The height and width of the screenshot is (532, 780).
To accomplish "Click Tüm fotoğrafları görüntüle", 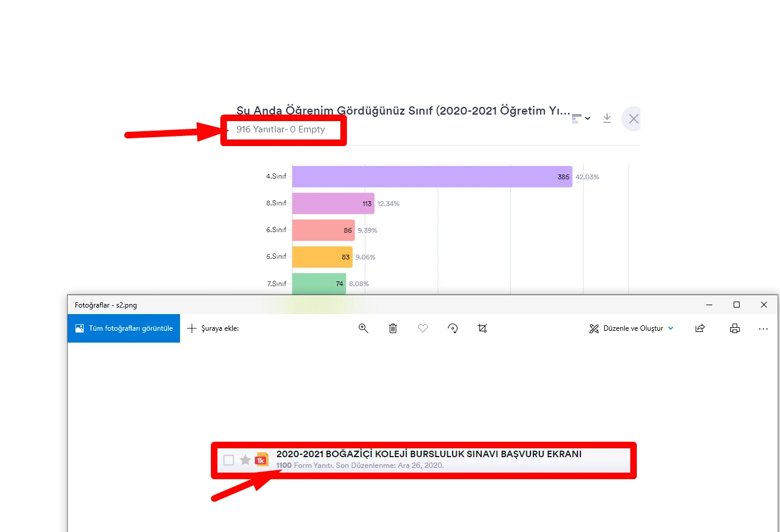I will click(x=124, y=328).
